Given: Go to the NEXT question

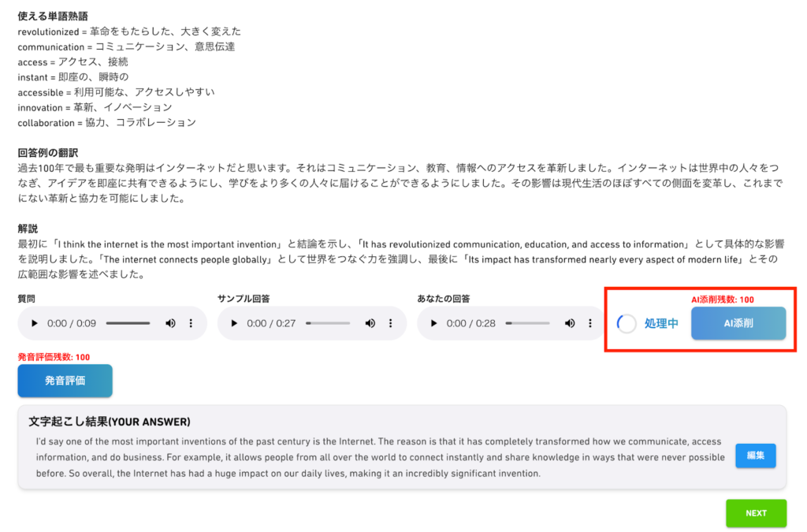Looking at the screenshot, I should [756, 513].
